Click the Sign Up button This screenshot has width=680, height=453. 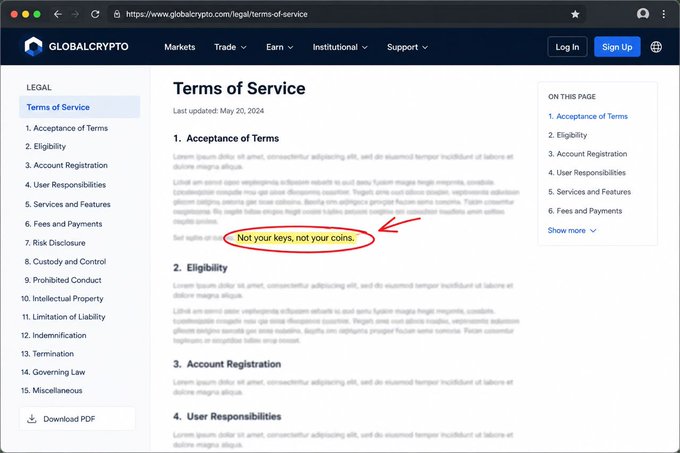pyautogui.click(x=617, y=47)
